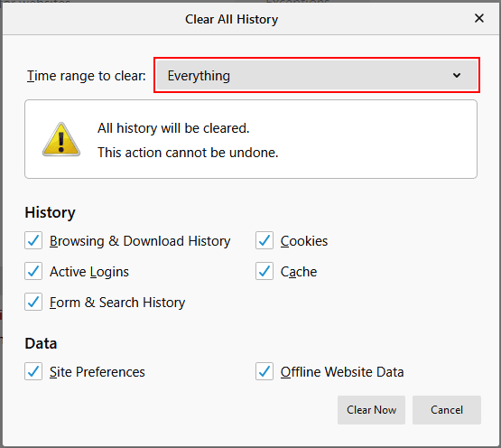Viewport: 501px width, 448px height.
Task: Click the Data section heading
Action: (x=41, y=343)
